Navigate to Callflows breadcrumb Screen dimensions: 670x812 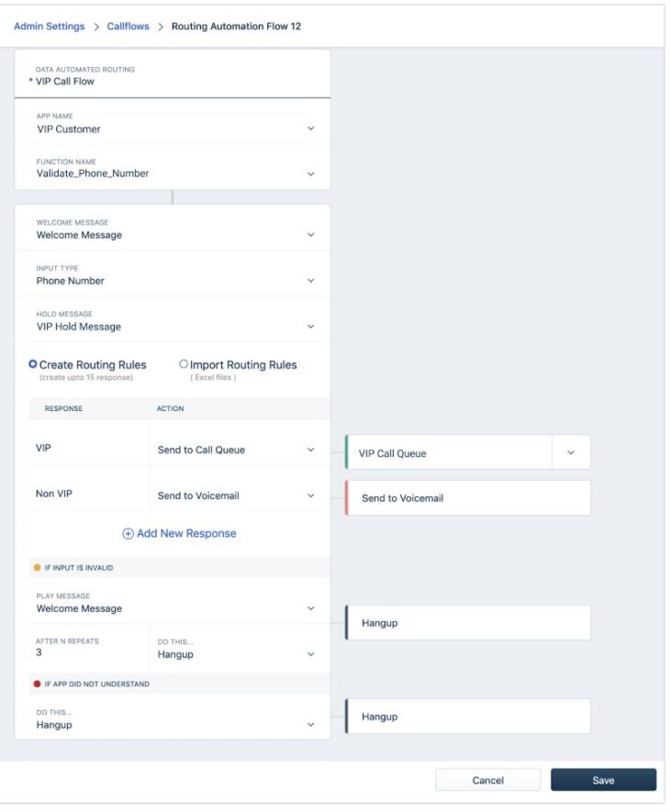click(x=128, y=27)
